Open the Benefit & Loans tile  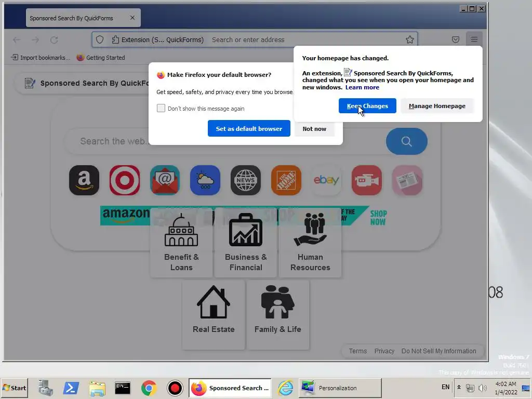pyautogui.click(x=181, y=243)
